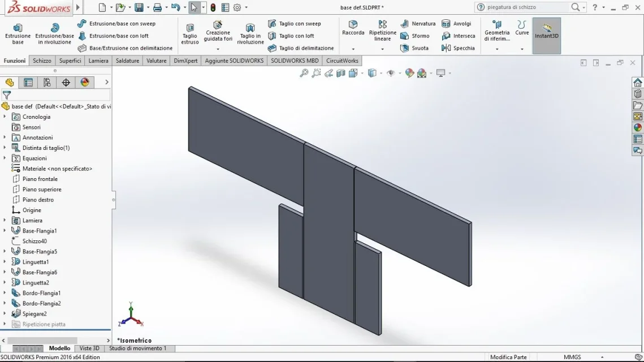Click the Taglio estruso tool
Screen dimensions: 644x362
coord(190,34)
